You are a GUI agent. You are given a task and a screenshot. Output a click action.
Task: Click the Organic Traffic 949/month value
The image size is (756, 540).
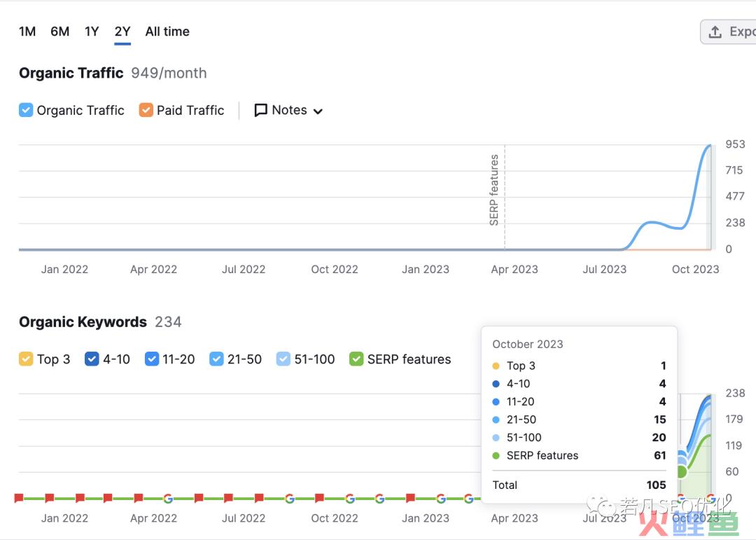click(x=169, y=73)
